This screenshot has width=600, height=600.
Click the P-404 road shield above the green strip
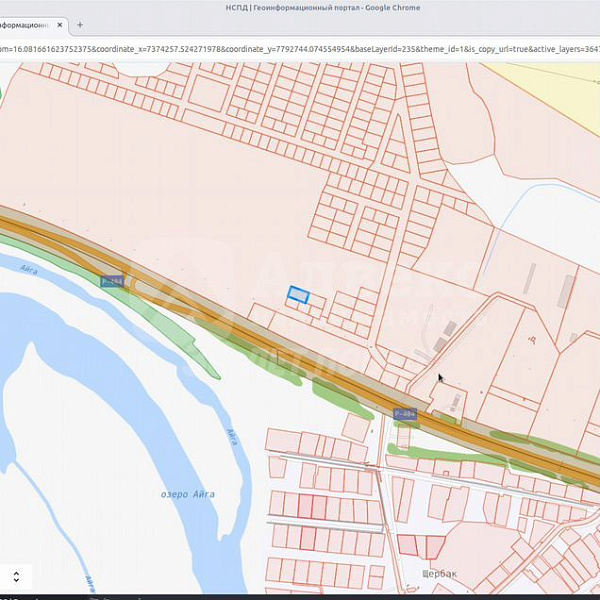tap(404, 413)
